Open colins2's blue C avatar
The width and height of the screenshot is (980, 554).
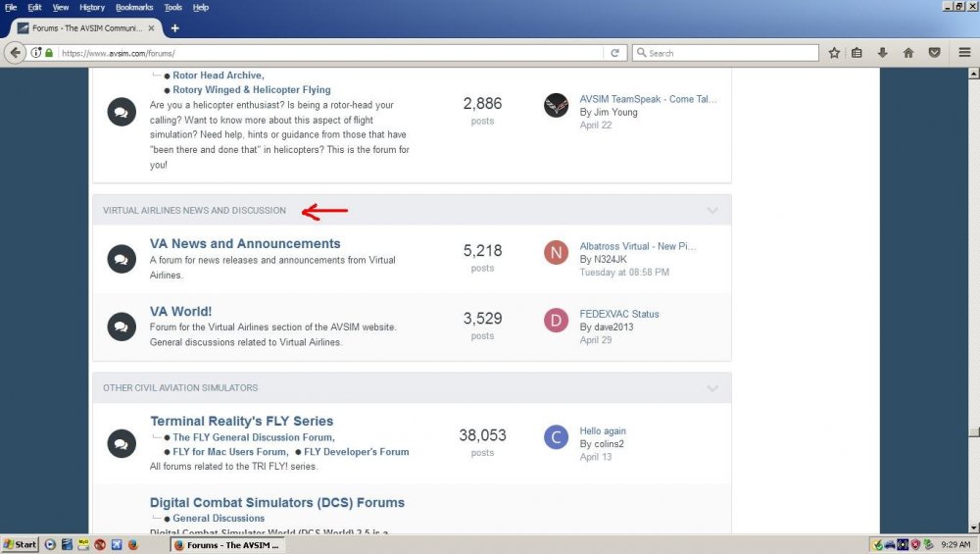click(x=556, y=437)
